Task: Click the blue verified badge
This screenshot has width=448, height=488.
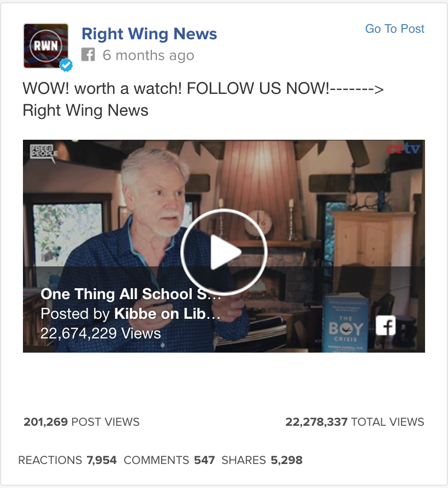Action: click(66, 65)
